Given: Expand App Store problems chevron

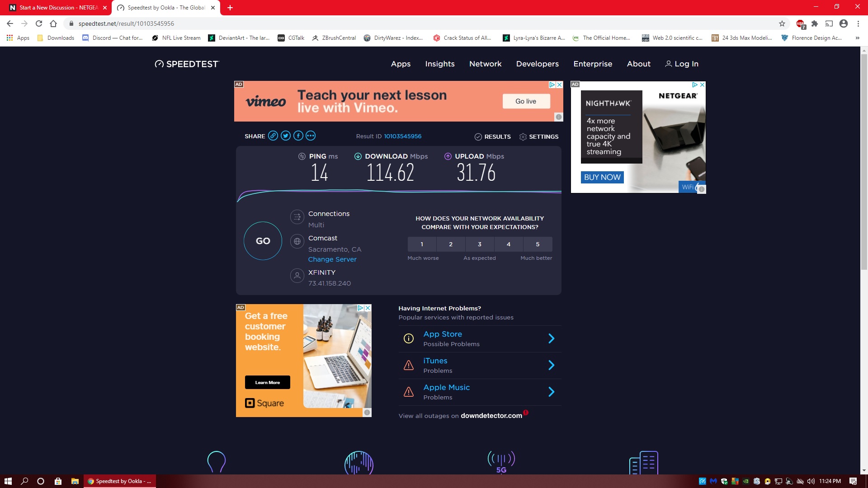Looking at the screenshot, I should coord(551,338).
